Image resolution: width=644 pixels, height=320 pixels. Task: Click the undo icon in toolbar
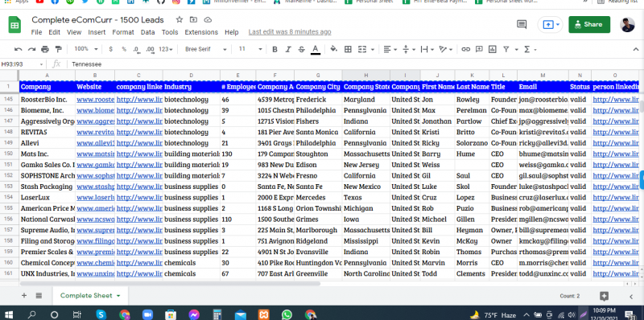[18, 49]
